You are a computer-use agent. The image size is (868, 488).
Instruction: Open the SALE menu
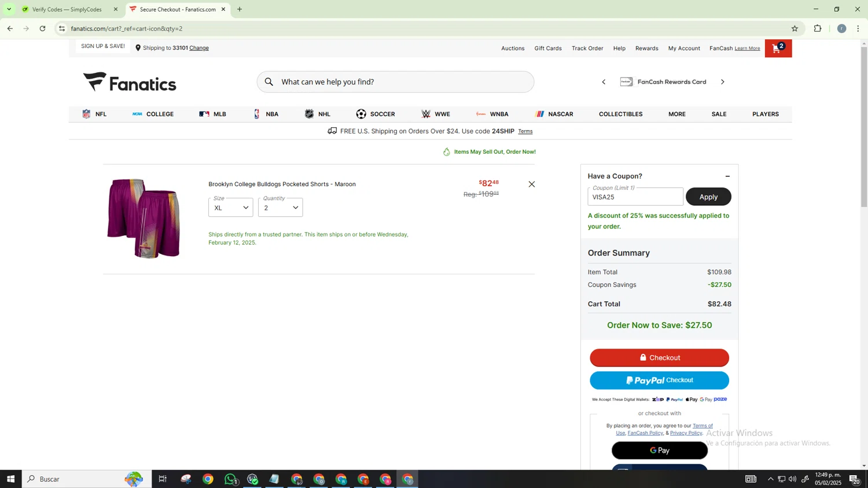719,114
